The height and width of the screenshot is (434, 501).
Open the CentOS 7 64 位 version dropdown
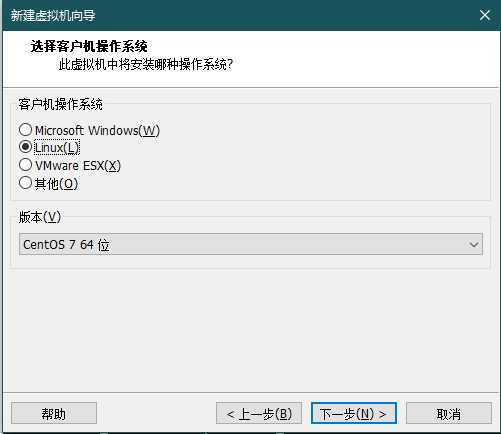(251, 244)
